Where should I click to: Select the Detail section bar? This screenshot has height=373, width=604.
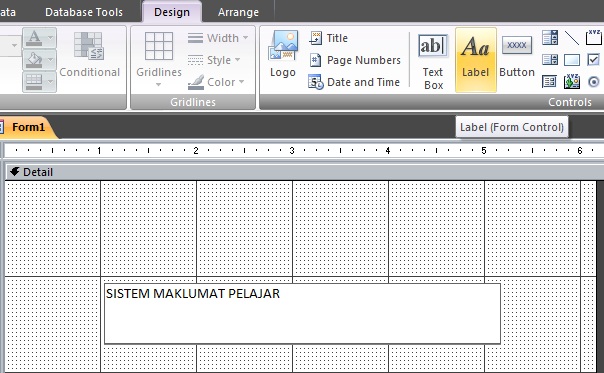coord(304,172)
